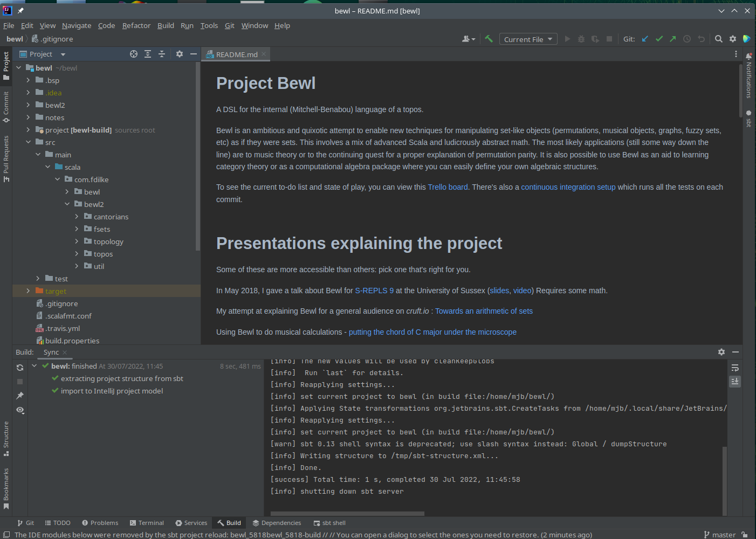
Task: Collapse the bewl build node
Action: (x=34, y=366)
